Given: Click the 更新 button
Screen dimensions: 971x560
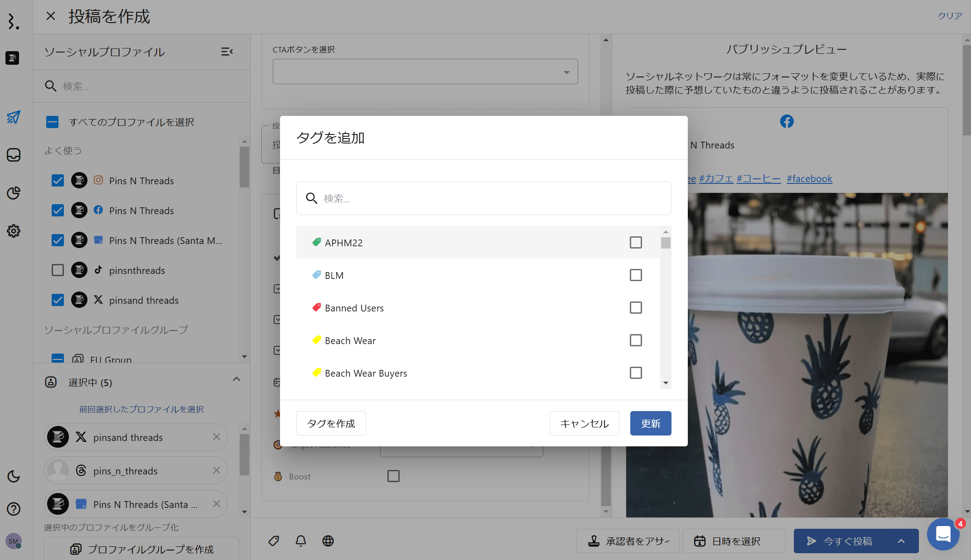Looking at the screenshot, I should pyautogui.click(x=650, y=423).
